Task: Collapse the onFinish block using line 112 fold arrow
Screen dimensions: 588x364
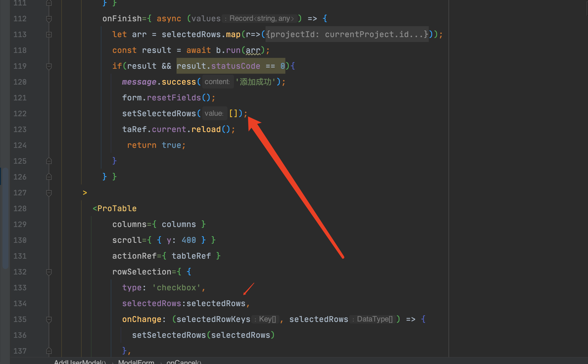Action: pos(49,19)
